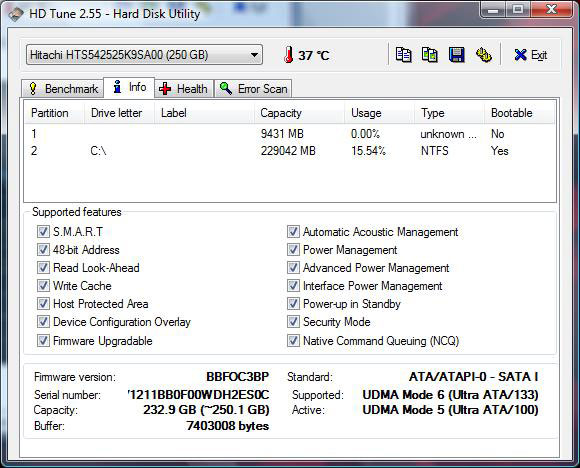580x468 pixels.
Task: Click the HD Tune title bar app icon
Action: [16, 14]
